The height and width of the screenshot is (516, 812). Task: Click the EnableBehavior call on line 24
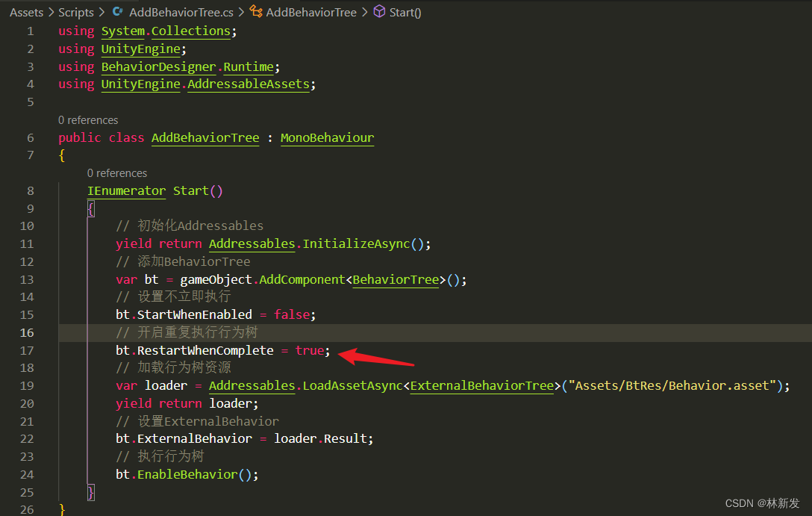[187, 474]
